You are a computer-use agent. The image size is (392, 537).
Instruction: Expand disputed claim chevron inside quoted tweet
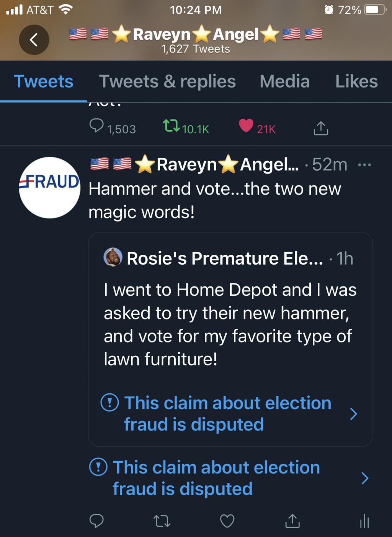coord(354,414)
